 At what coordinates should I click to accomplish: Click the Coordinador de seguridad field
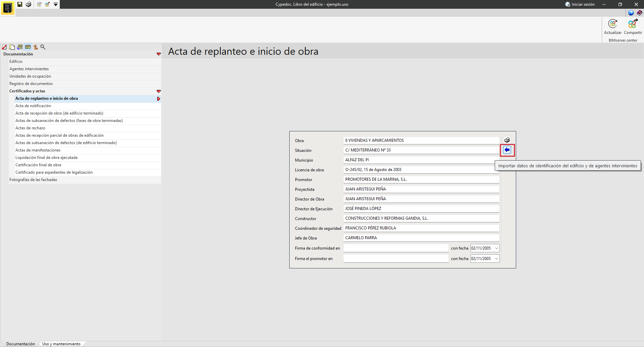coord(422,228)
